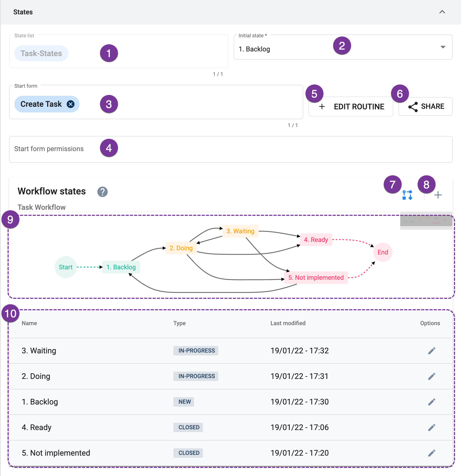
Task: Click the Workflow states heading
Action: point(52,191)
